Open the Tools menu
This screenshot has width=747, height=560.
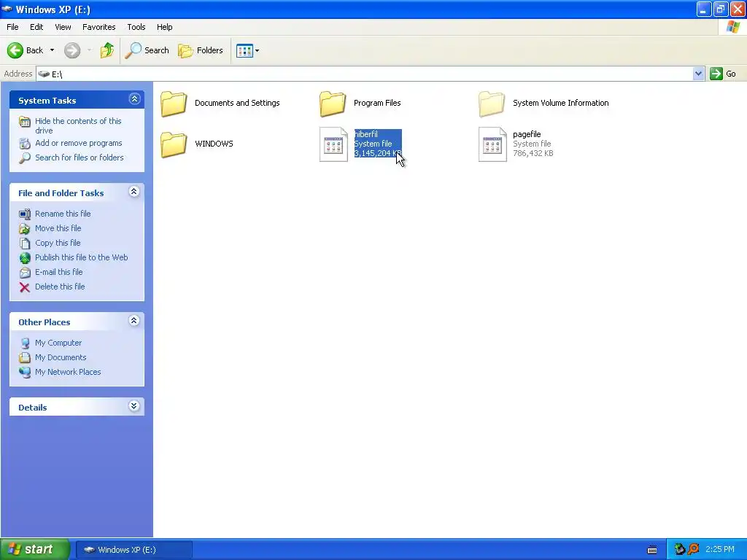click(x=136, y=27)
